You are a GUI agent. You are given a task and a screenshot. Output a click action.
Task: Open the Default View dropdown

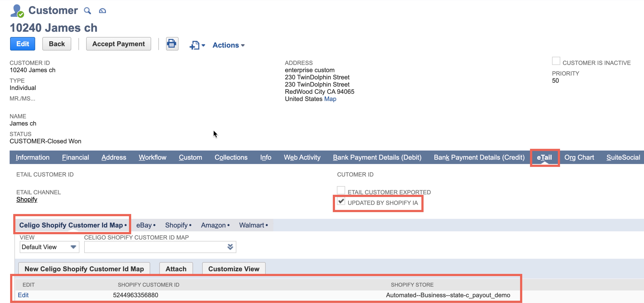coord(49,247)
